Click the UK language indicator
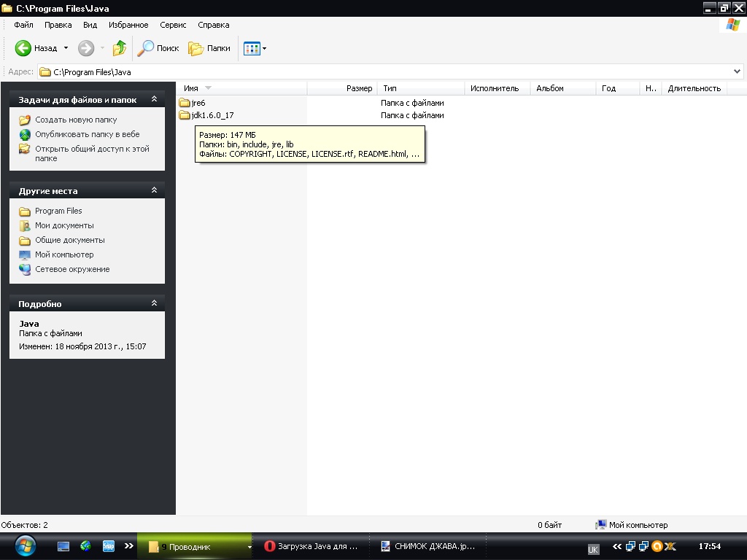This screenshot has height=560, width=747. (x=593, y=549)
